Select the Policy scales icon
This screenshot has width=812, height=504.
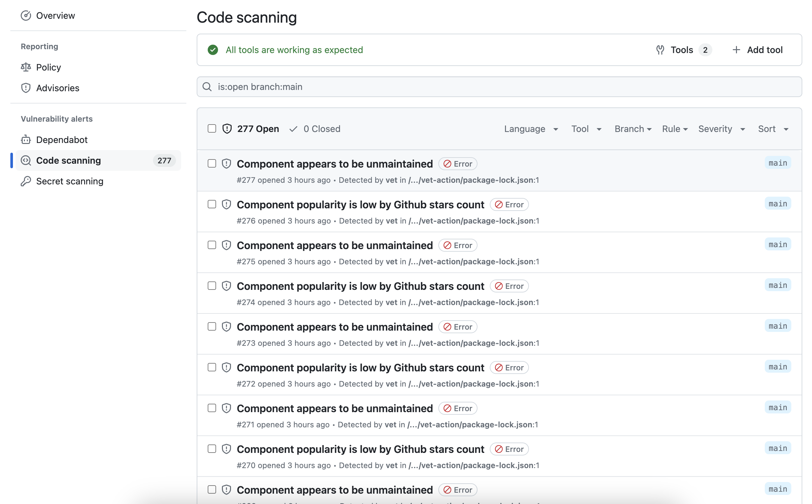coord(26,67)
